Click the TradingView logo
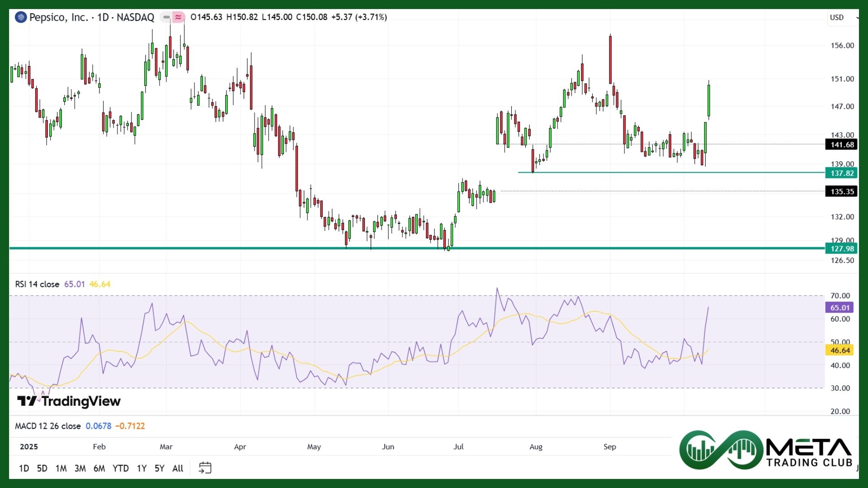The width and height of the screenshot is (868, 488). point(69,401)
